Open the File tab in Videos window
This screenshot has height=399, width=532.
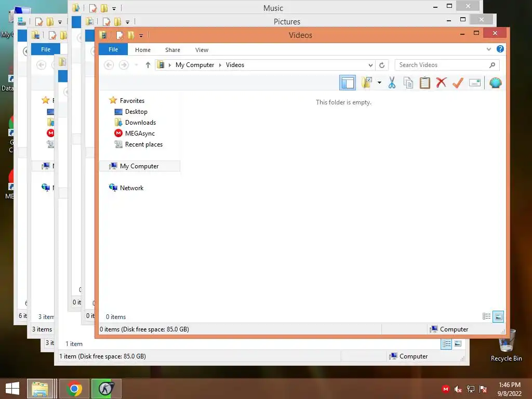[113, 49]
